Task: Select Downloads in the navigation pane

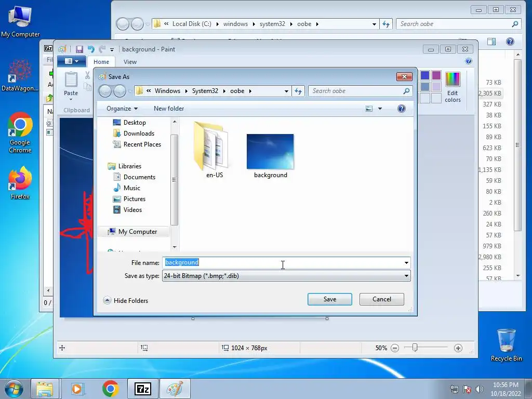Action: pos(139,134)
